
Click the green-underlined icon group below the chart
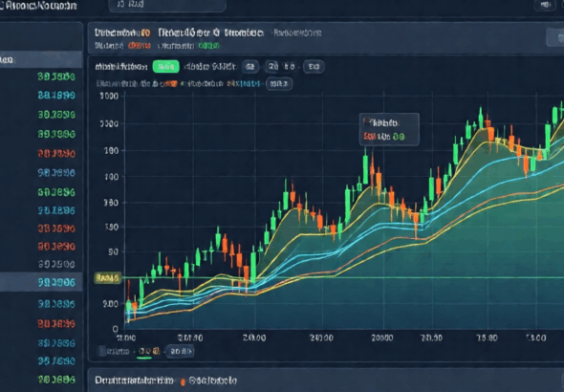click(x=148, y=351)
